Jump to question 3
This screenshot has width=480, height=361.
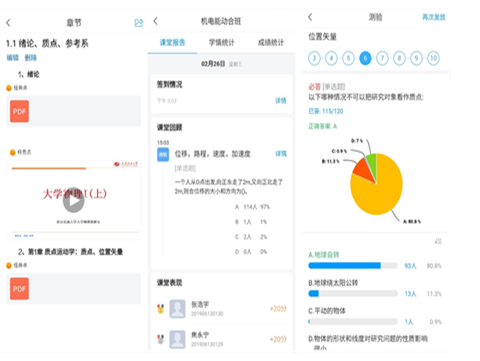(x=314, y=58)
